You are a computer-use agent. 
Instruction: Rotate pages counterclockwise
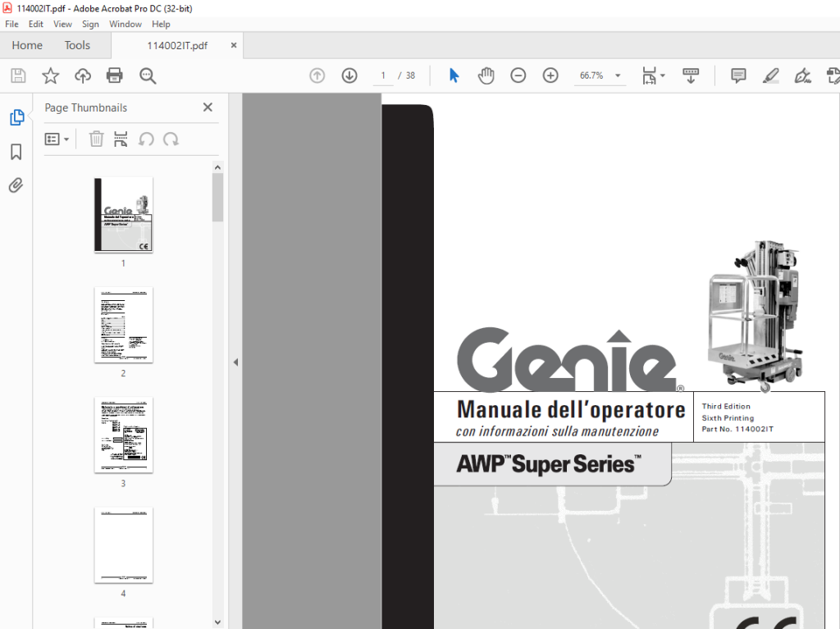pyautogui.click(x=146, y=139)
